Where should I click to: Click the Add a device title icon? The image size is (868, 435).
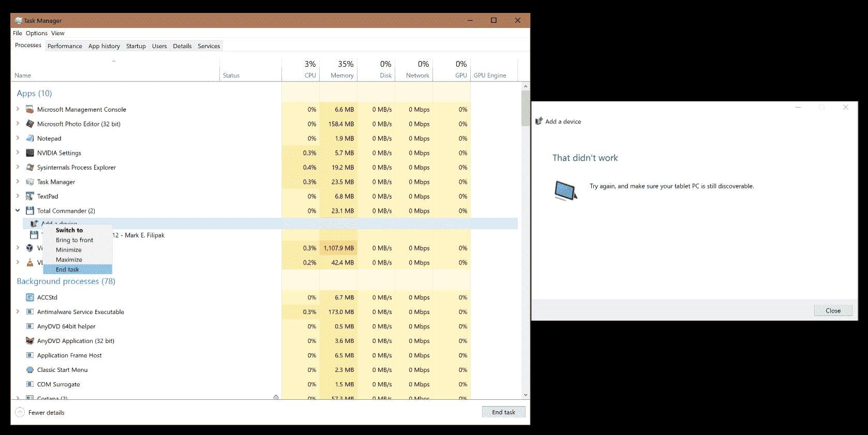point(539,121)
